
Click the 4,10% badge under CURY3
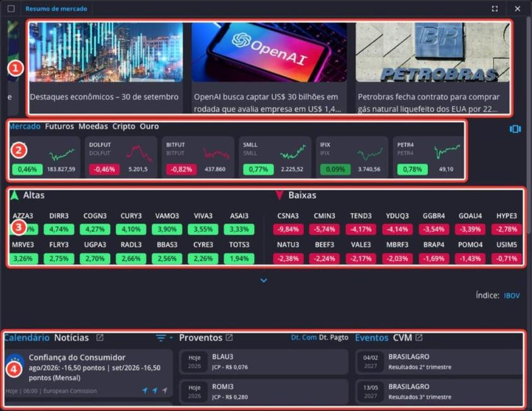[x=131, y=230]
